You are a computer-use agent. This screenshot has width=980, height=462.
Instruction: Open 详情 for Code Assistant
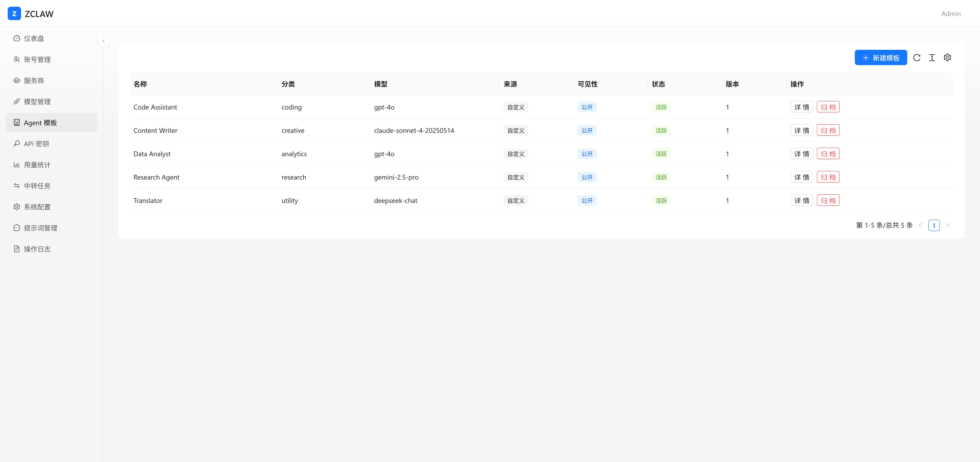coord(801,107)
